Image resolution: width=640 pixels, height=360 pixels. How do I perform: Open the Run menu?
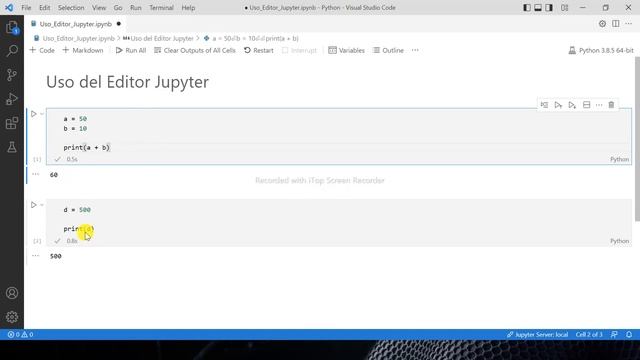click(136, 7)
